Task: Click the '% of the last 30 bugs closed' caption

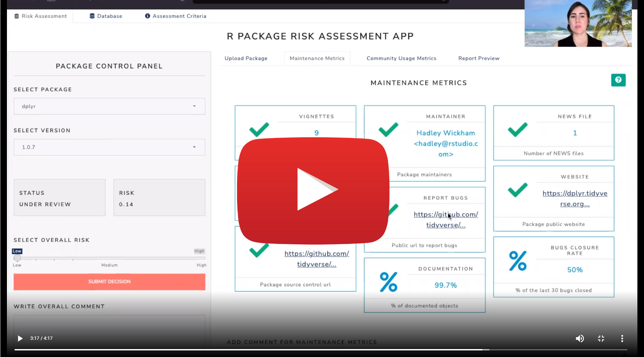Action: coord(554,290)
